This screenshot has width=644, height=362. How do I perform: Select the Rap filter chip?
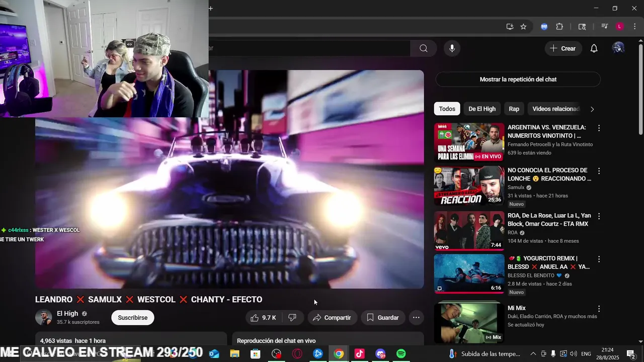click(x=514, y=109)
